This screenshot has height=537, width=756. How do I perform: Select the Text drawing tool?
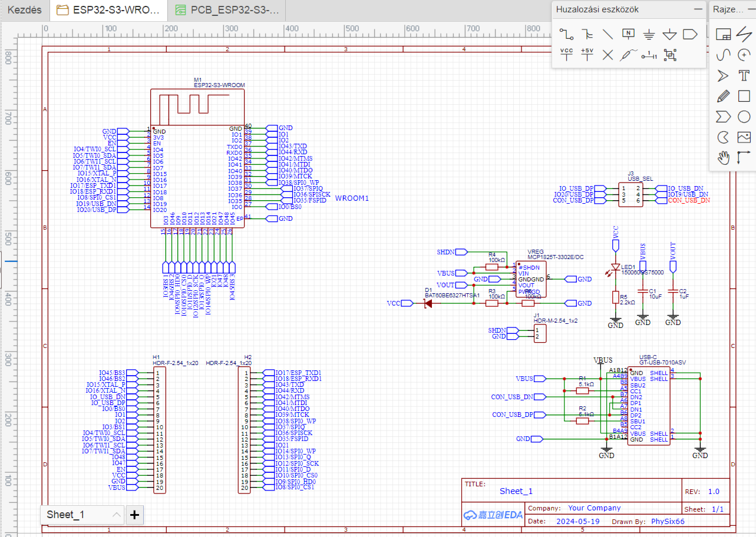(744, 75)
